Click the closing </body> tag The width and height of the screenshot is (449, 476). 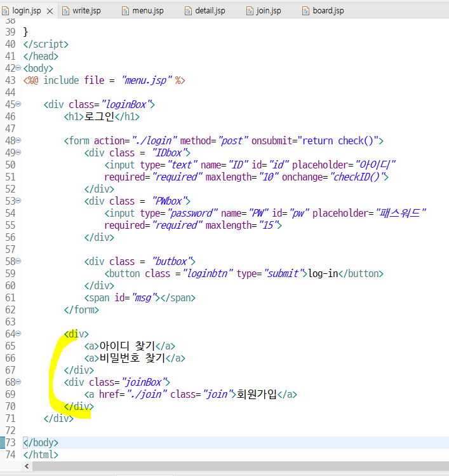pos(41,442)
